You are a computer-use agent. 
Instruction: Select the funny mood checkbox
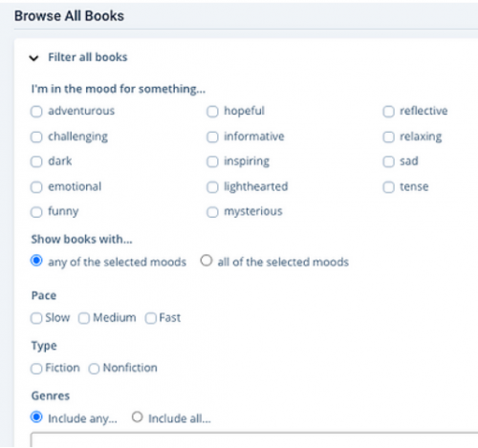(36, 212)
